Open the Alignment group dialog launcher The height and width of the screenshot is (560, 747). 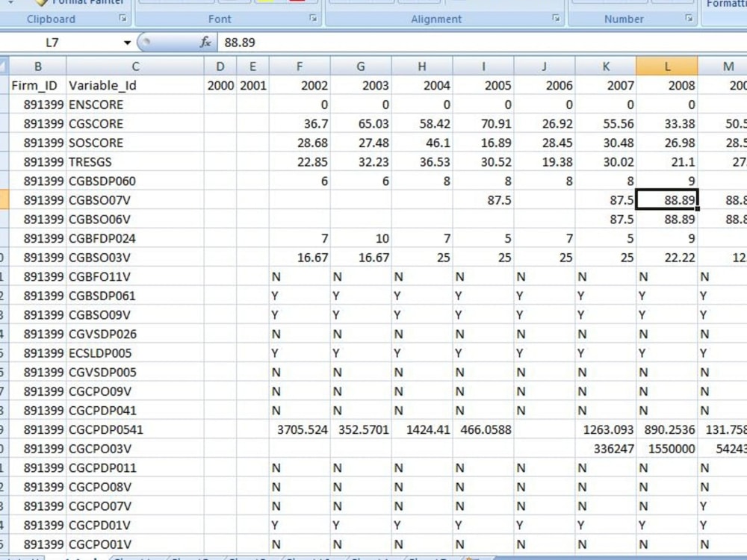tap(556, 19)
